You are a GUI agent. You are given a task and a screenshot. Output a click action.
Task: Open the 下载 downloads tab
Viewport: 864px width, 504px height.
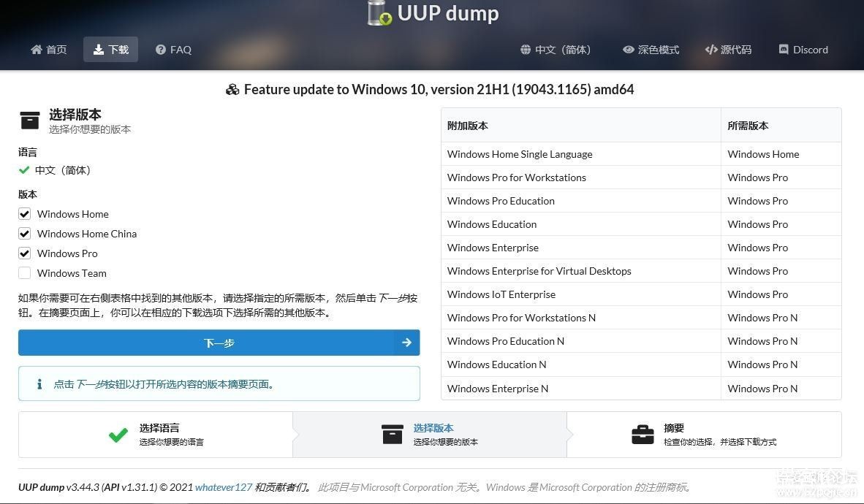111,50
